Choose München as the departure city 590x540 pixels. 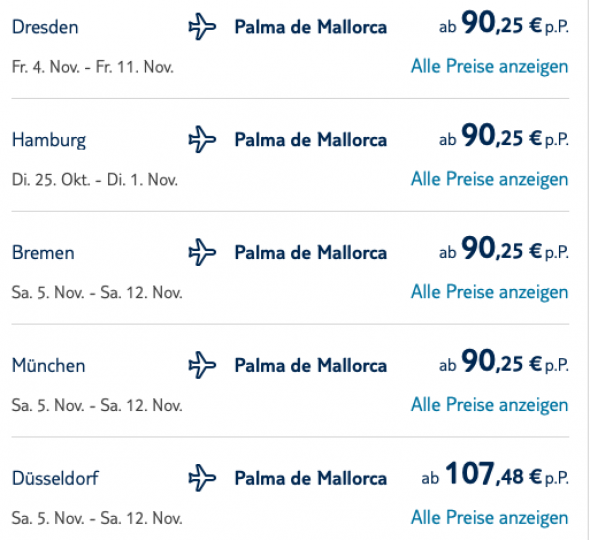pyautogui.click(x=49, y=365)
